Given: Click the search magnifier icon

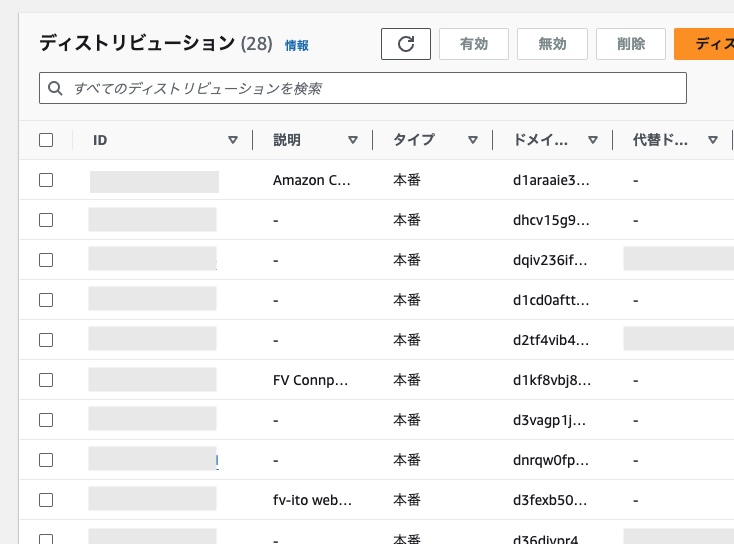Looking at the screenshot, I should click(55, 88).
